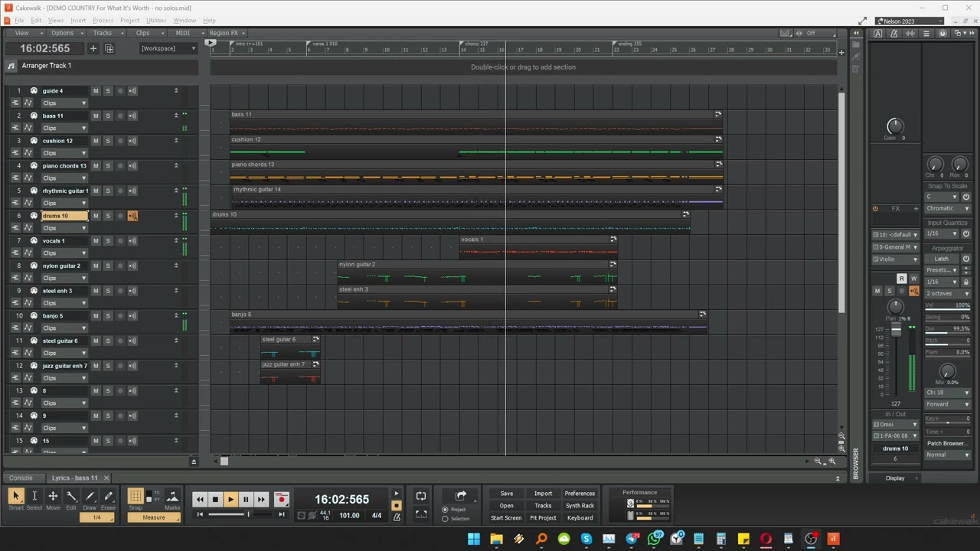Arm recording with the Record button
The image size is (980, 551).
[x=281, y=500]
